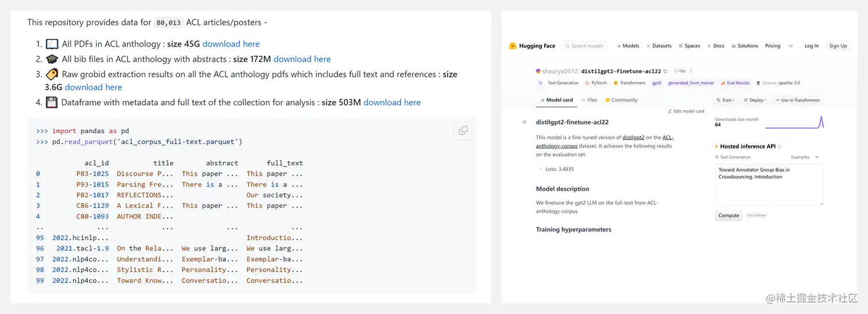Open Docs in navigation bar
The image size is (868, 314).
(x=716, y=46)
